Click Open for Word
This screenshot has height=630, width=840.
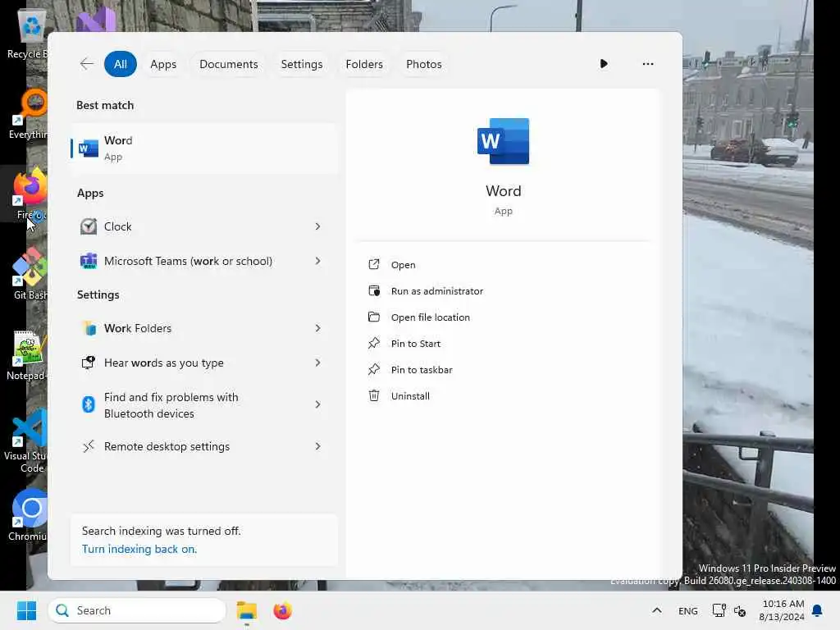[x=403, y=265]
